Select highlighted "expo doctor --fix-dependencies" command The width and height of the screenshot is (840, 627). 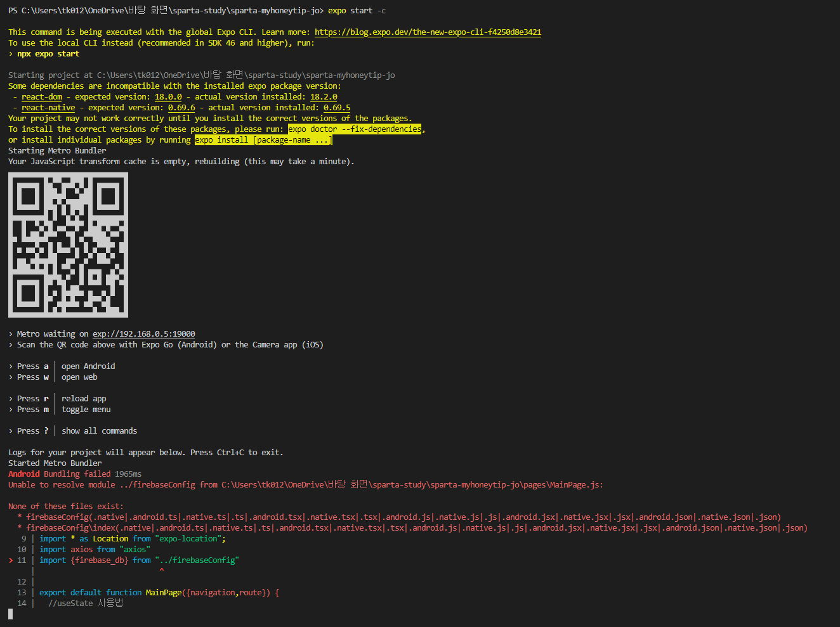pos(355,129)
